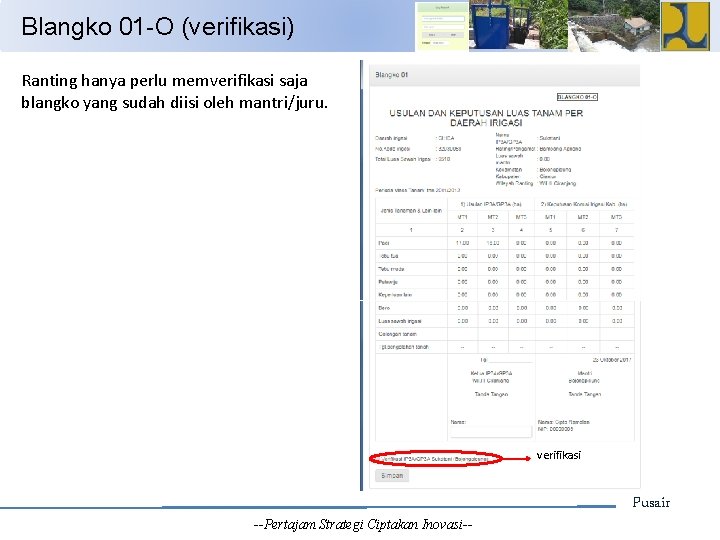Screen dimensions: 720x540
Task: Click the login form thumbnail in header
Action: (x=442, y=26)
